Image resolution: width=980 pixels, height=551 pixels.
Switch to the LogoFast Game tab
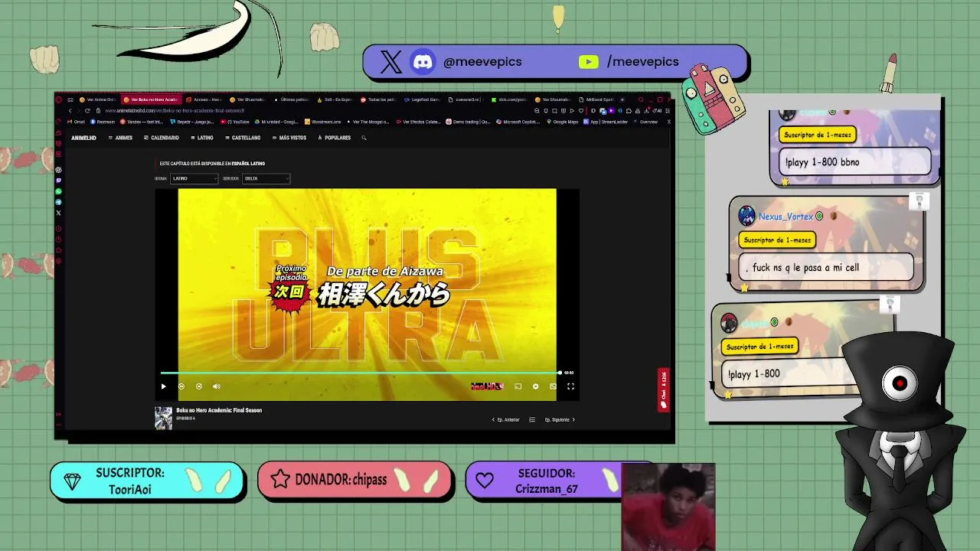coord(422,99)
